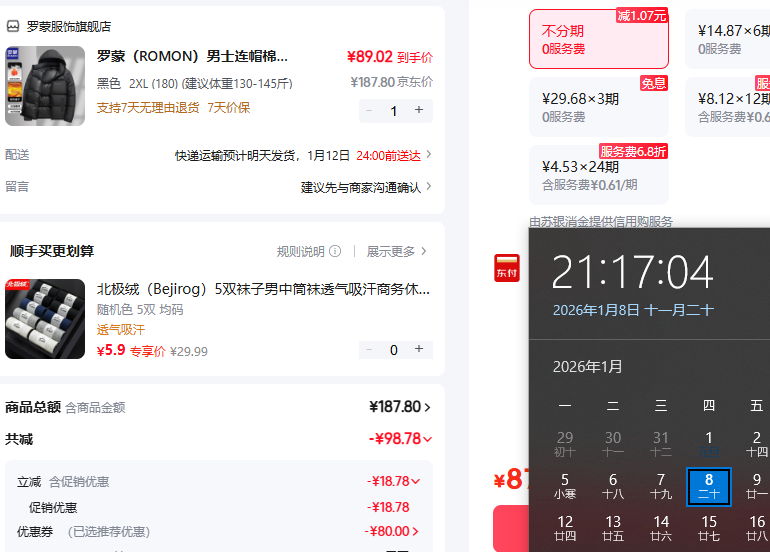Choose the ¥4.53×24期 installment plan
The image size is (770, 552).
(598, 175)
